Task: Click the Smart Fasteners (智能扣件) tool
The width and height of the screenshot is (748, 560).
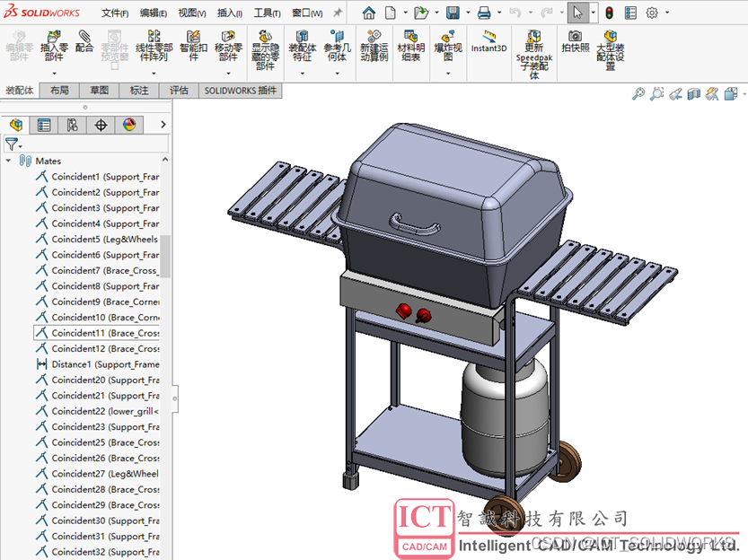Action: (193, 46)
